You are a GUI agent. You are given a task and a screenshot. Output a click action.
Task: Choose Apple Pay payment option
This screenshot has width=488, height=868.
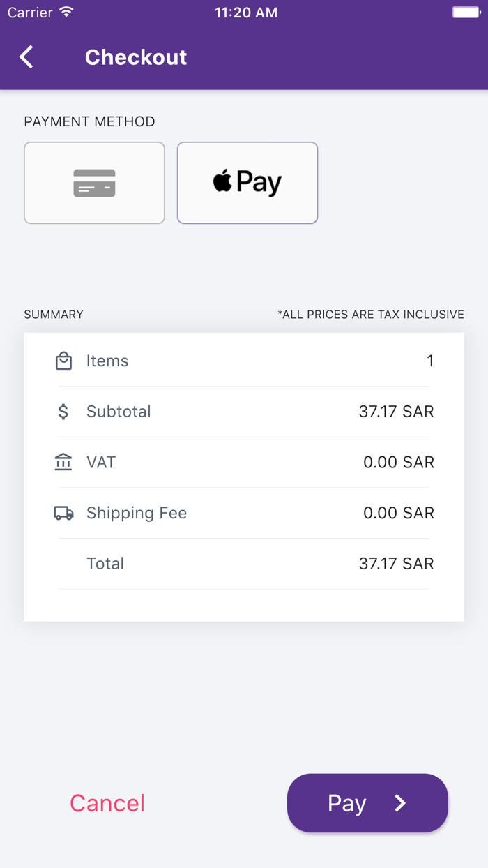pos(247,183)
